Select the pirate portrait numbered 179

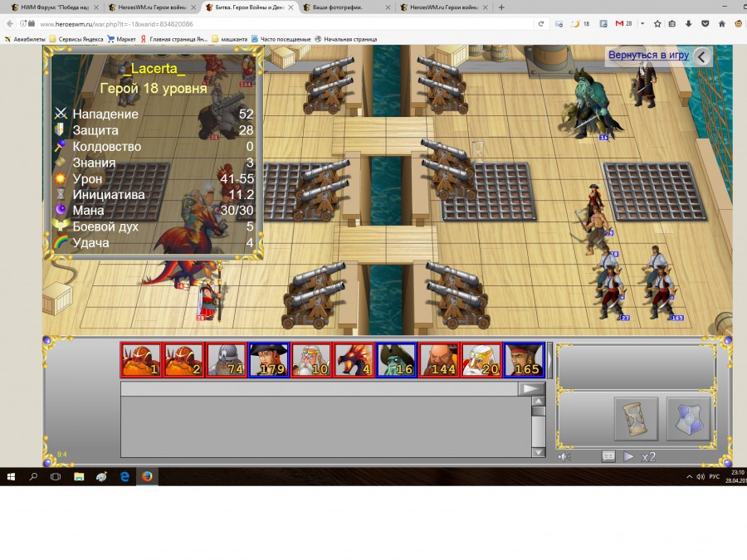point(269,360)
